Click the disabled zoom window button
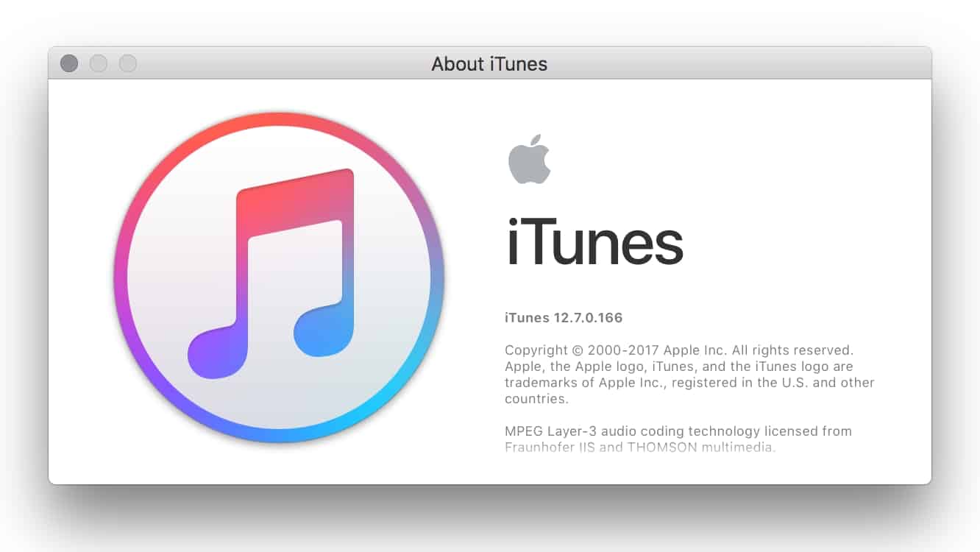Viewport: 980px width, 552px height. (x=128, y=63)
